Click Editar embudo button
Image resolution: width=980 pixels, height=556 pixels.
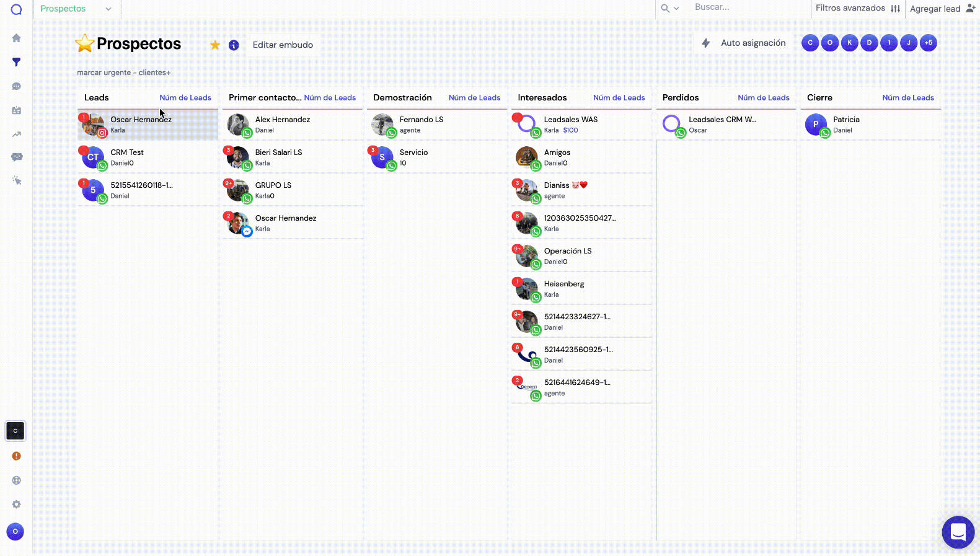pos(283,45)
